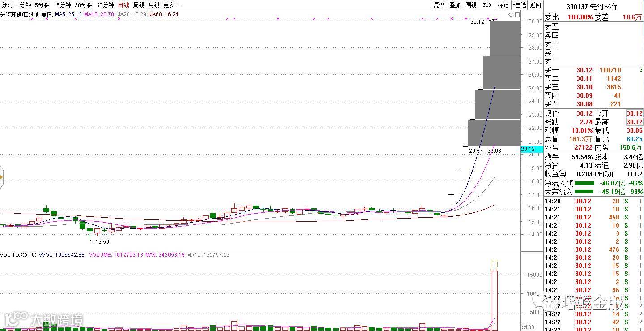Click the MA60: 16.24 indicator label
644x331 pixels.
(163, 14)
